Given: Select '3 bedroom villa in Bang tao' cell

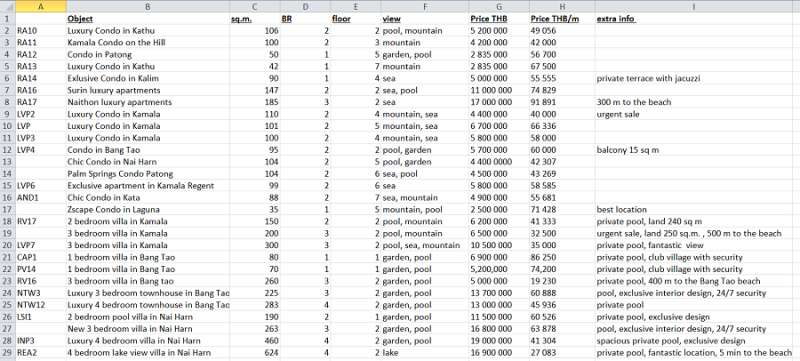Looking at the screenshot, I should (x=147, y=281).
